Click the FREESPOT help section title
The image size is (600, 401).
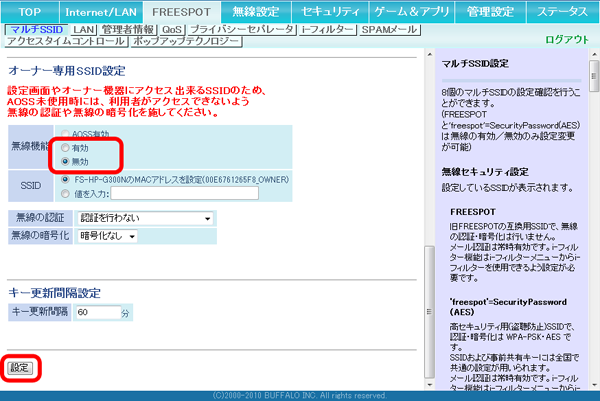[473, 212]
